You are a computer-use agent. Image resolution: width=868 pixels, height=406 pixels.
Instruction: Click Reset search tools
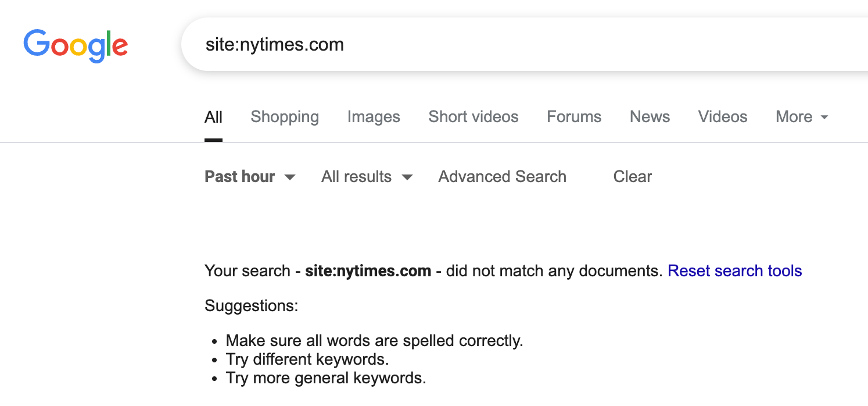(x=734, y=270)
